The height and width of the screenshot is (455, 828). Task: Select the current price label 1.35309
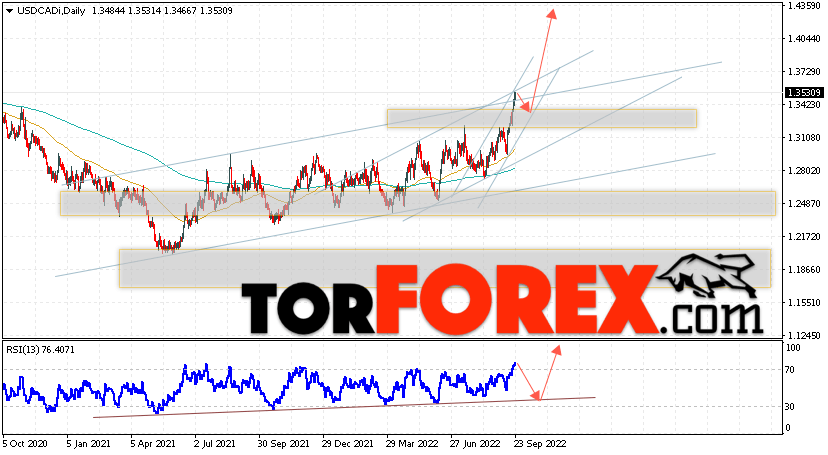point(804,92)
